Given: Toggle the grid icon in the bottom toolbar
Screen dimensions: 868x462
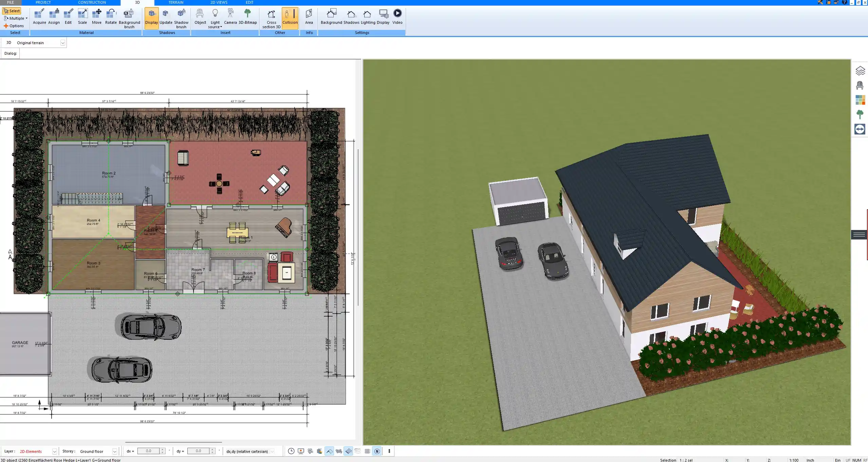Looking at the screenshot, I should click(367, 451).
